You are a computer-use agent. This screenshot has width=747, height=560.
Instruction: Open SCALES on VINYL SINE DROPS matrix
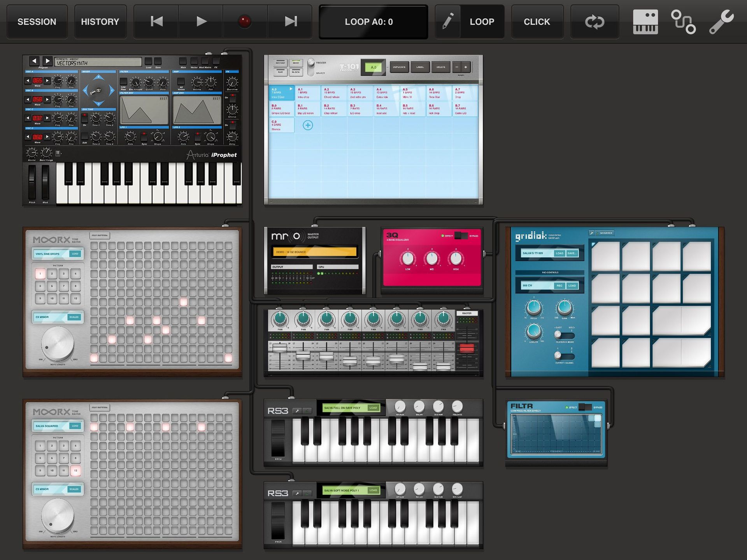click(x=74, y=317)
